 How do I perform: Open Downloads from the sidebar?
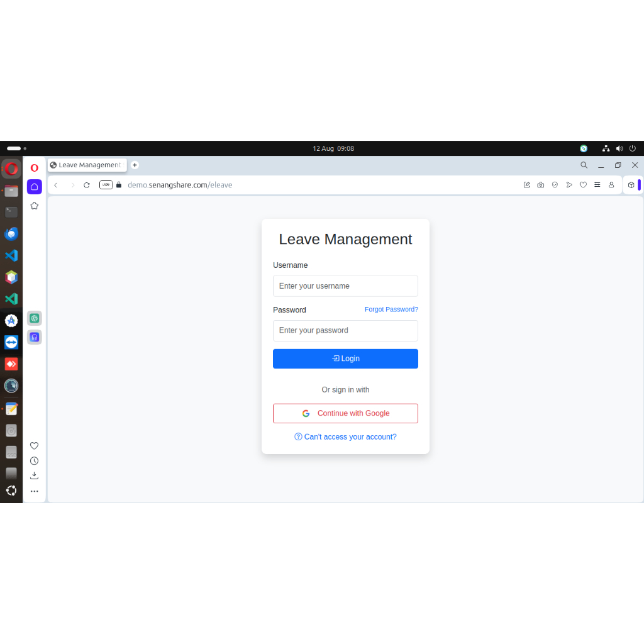click(34, 475)
